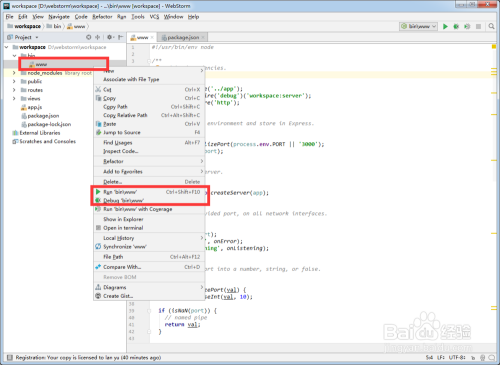This screenshot has width=500, height=365.
Task: Open Local History submenu
Action: click(149, 238)
